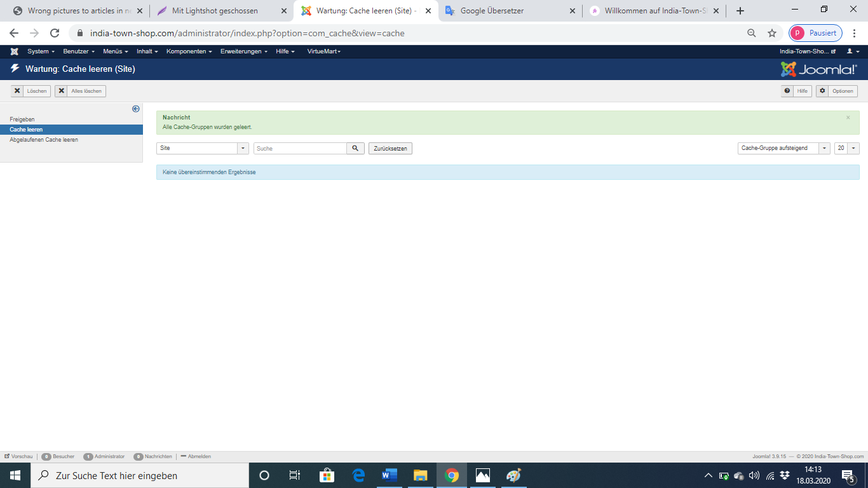
Task: Open the Inhalt menu
Action: coord(147,51)
